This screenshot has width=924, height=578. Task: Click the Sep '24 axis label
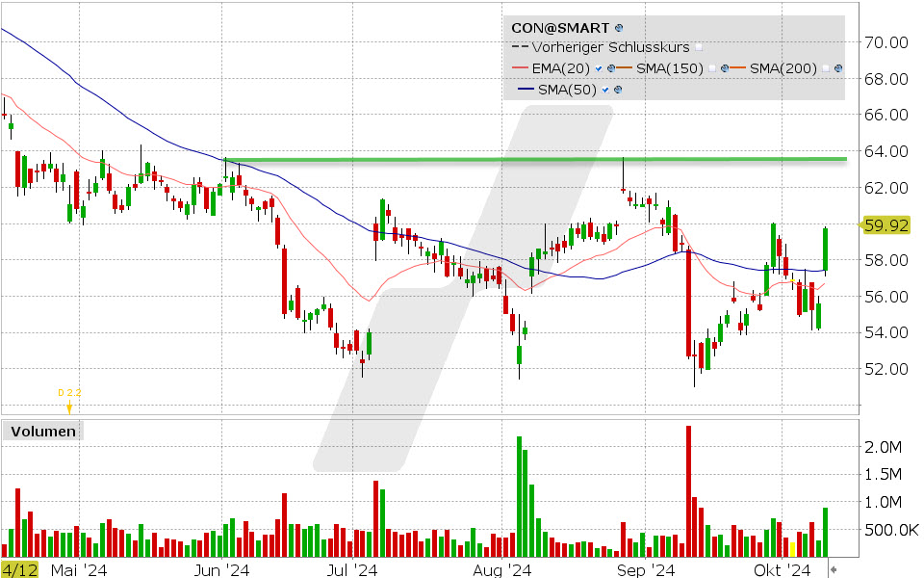click(x=645, y=569)
